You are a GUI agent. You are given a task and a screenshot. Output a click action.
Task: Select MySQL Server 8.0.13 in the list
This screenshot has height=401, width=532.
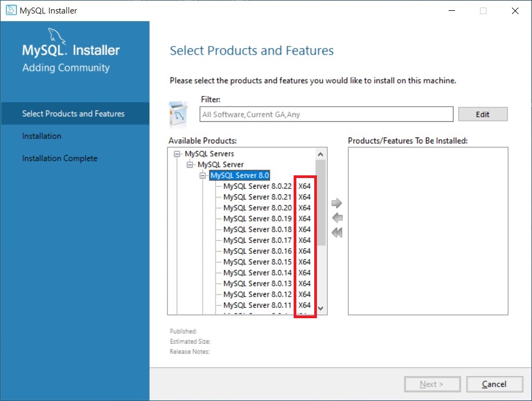click(267, 284)
